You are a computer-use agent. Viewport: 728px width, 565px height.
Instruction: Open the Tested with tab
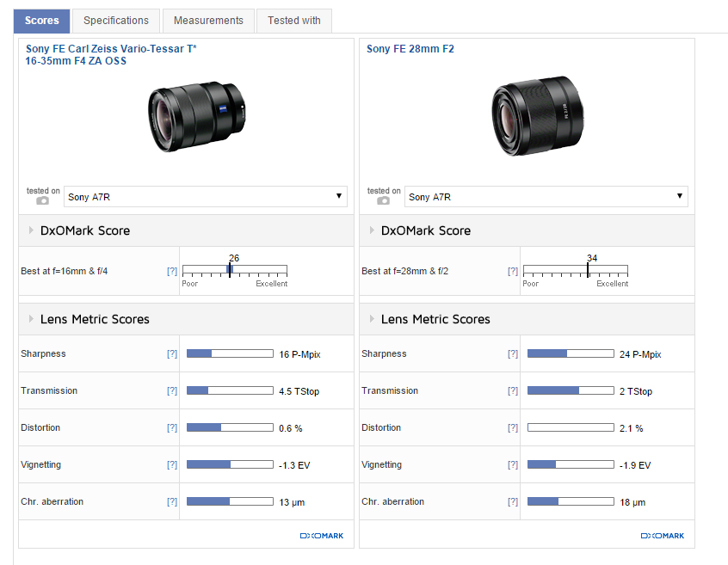click(x=294, y=21)
